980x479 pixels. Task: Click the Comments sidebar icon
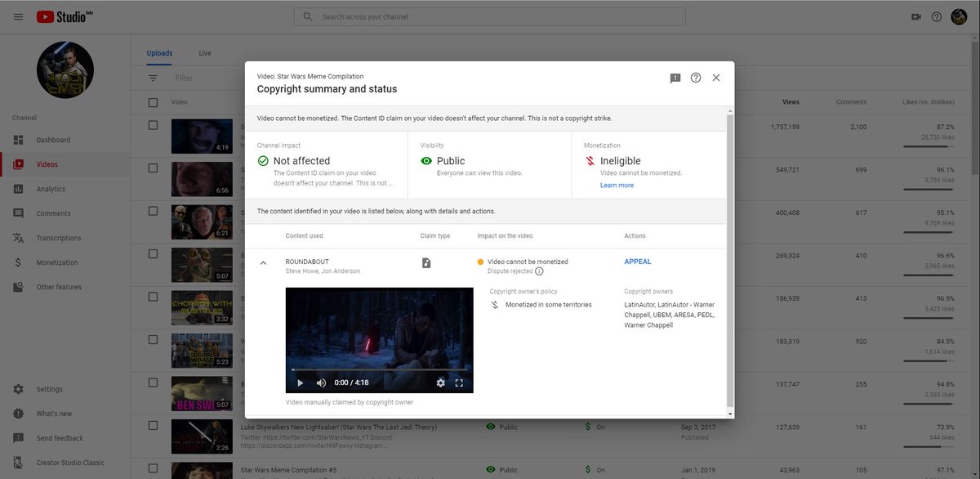(x=18, y=213)
